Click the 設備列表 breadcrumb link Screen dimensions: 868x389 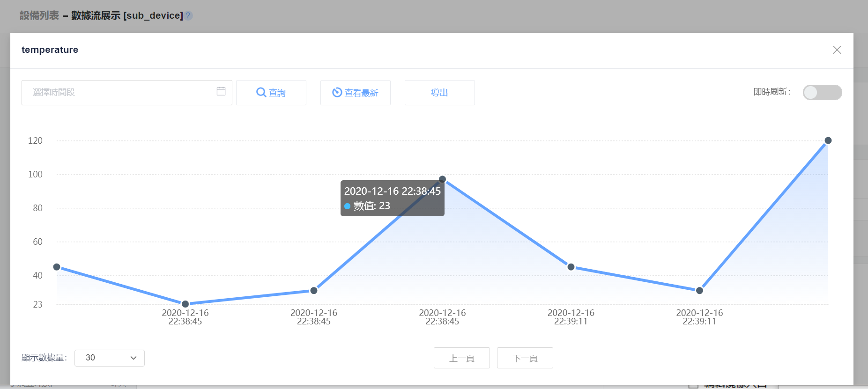point(39,15)
